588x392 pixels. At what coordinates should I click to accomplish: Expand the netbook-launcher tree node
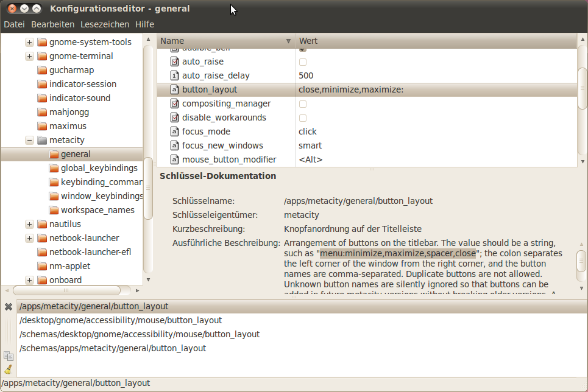coord(29,239)
